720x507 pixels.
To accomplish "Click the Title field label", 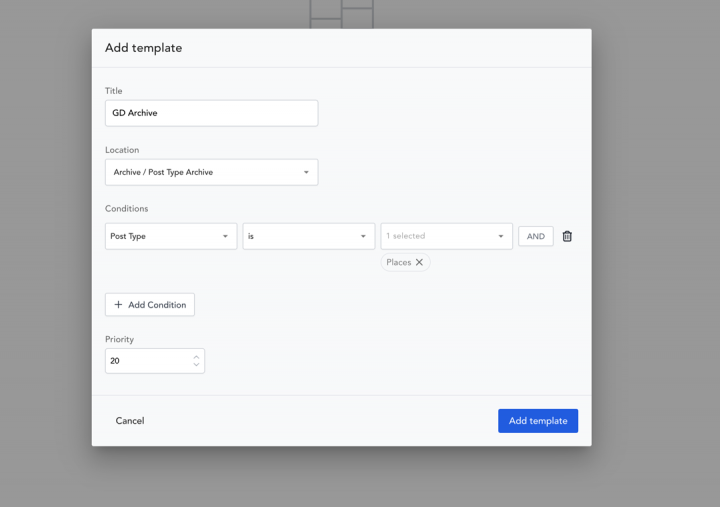I will 114,91.
